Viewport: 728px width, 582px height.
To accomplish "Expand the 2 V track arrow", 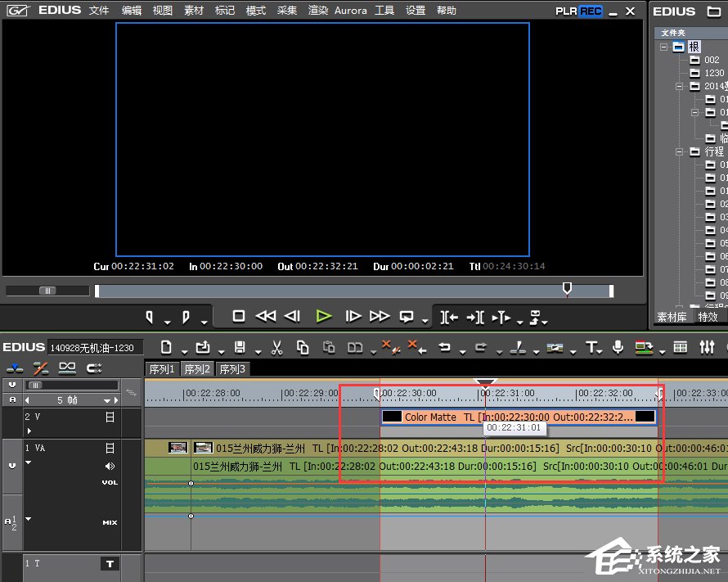I will [30, 430].
